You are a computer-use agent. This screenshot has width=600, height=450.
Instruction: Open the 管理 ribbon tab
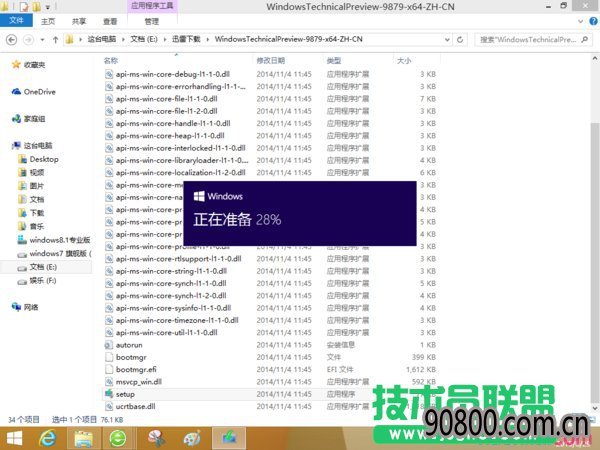152,21
